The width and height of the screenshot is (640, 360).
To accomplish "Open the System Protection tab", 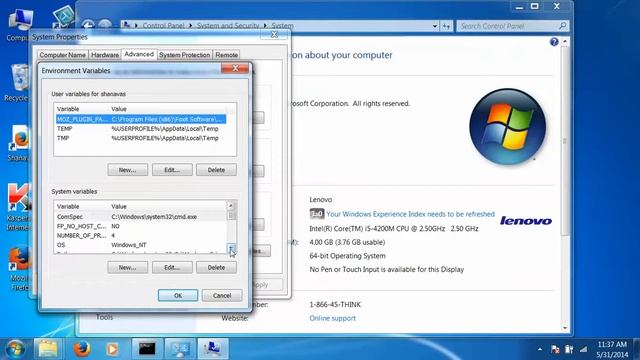I will 184,55.
